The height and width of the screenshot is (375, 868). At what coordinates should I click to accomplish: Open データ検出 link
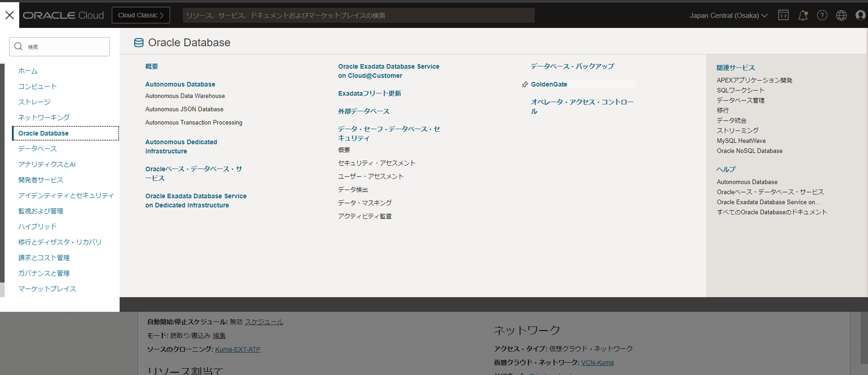tap(353, 190)
